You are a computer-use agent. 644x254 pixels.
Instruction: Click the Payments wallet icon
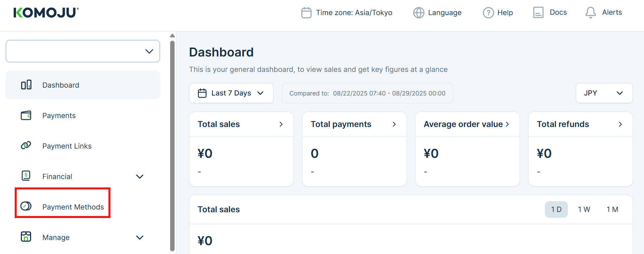point(26,115)
